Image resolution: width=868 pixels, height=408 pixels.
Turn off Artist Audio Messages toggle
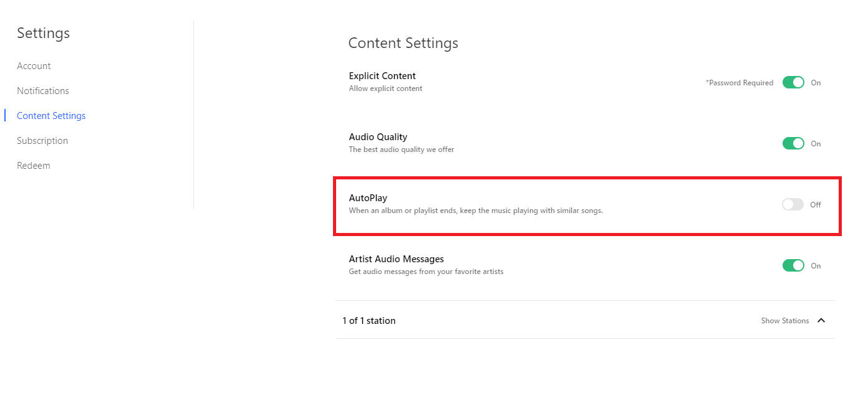793,265
